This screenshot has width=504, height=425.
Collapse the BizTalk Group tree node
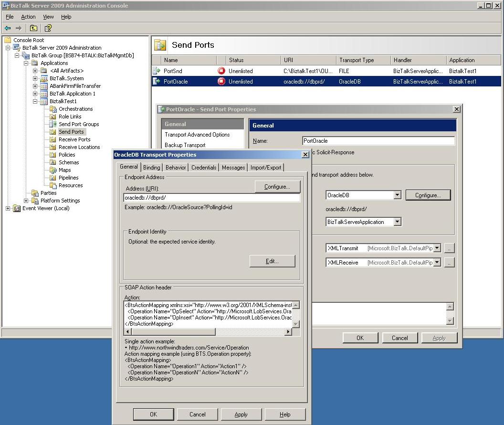17,55
